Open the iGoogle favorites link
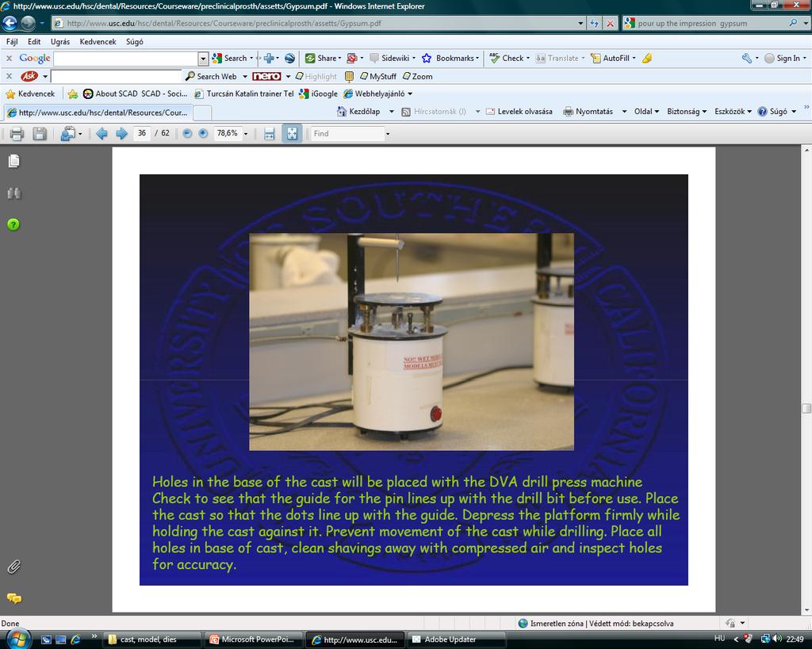The image size is (812, 649). tap(318, 94)
